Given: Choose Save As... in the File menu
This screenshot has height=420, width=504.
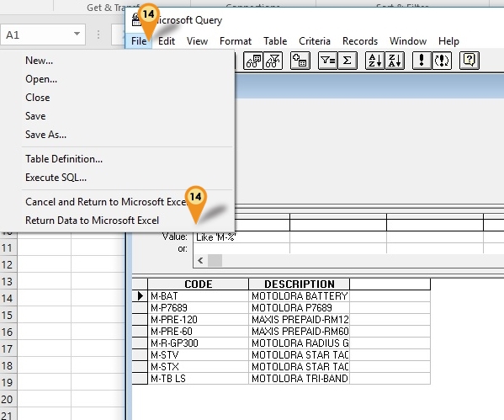Looking at the screenshot, I should (117, 135).
